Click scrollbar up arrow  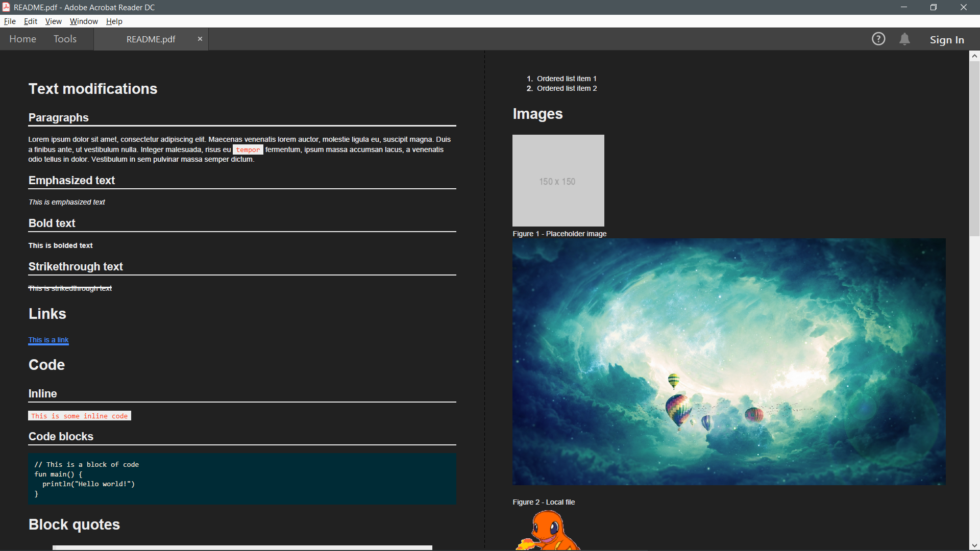(974, 56)
